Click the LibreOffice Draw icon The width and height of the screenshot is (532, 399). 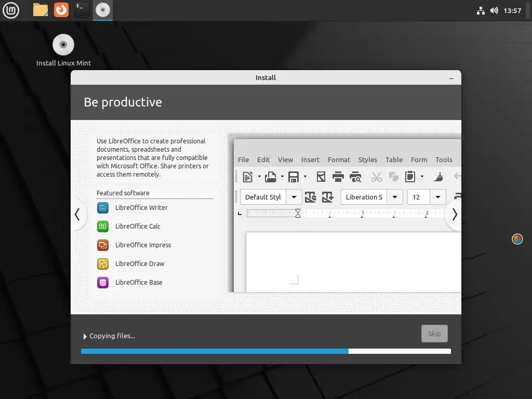coord(103,263)
